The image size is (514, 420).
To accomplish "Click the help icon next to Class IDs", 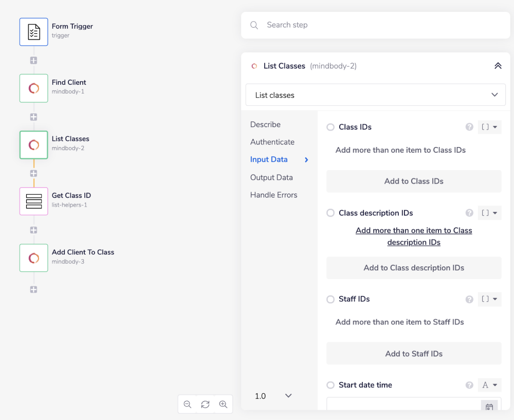I will (x=469, y=127).
